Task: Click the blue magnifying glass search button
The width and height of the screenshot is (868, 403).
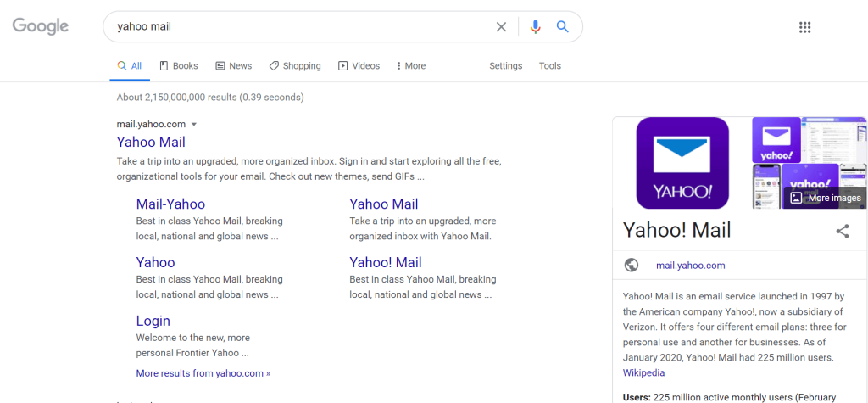Action: pyautogui.click(x=562, y=26)
